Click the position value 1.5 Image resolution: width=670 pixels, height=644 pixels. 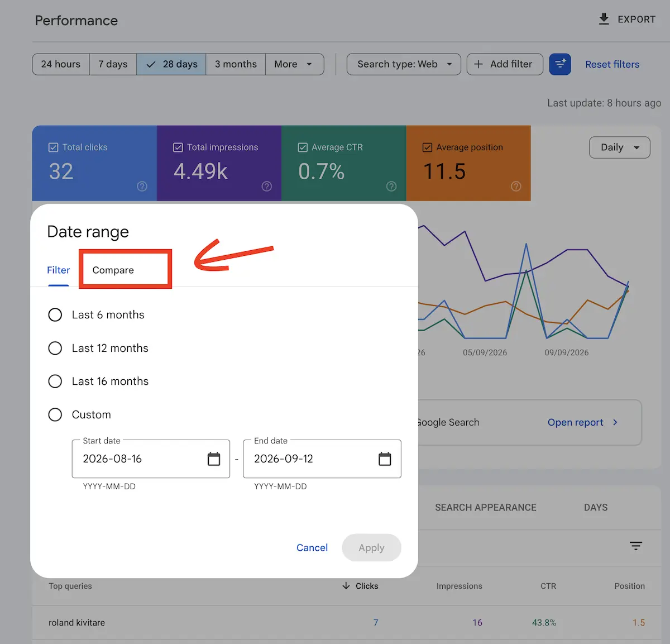pos(639,623)
